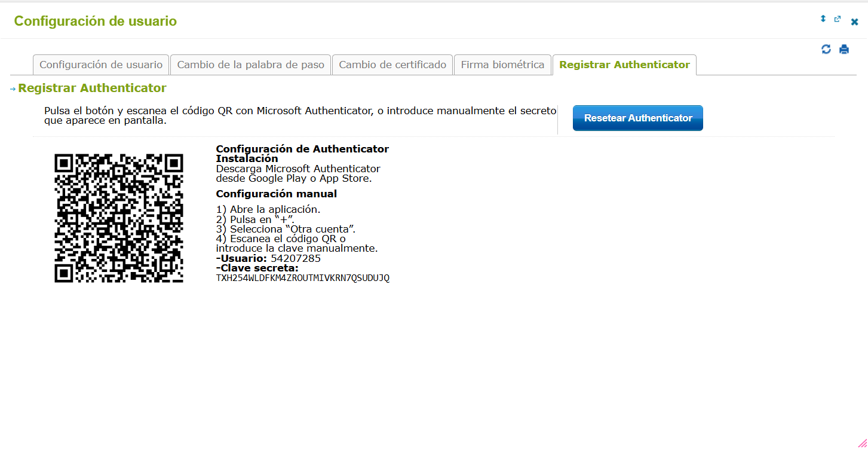The height and width of the screenshot is (449, 868).
Task: Switch to Cambio de certificado tab
Action: pyautogui.click(x=392, y=65)
